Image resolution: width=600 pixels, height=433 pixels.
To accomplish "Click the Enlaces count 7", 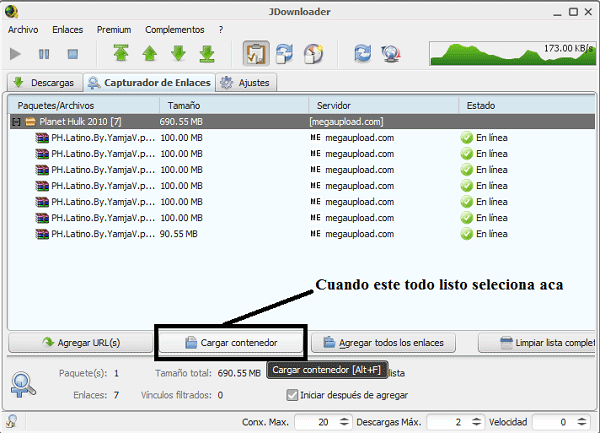I will 116,395.
